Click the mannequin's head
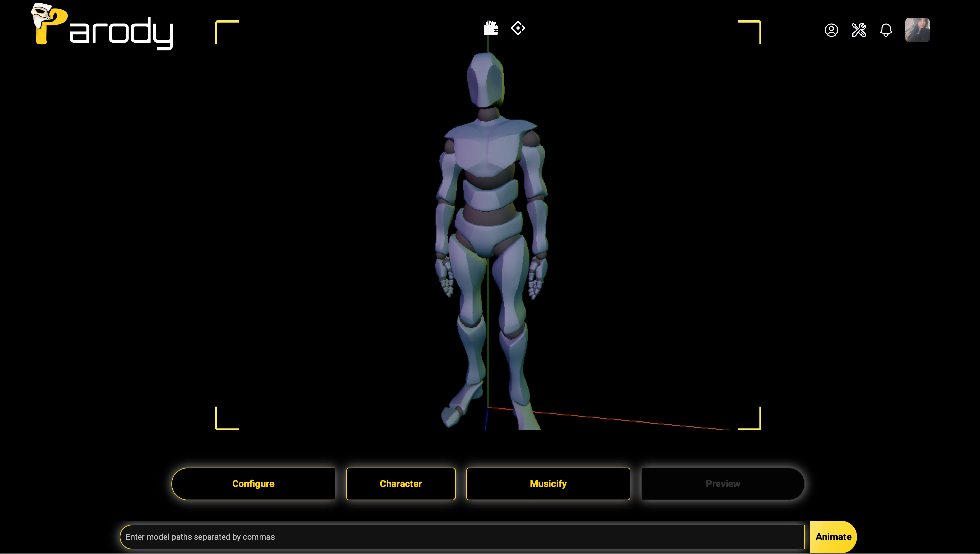980x554 pixels. click(x=486, y=80)
